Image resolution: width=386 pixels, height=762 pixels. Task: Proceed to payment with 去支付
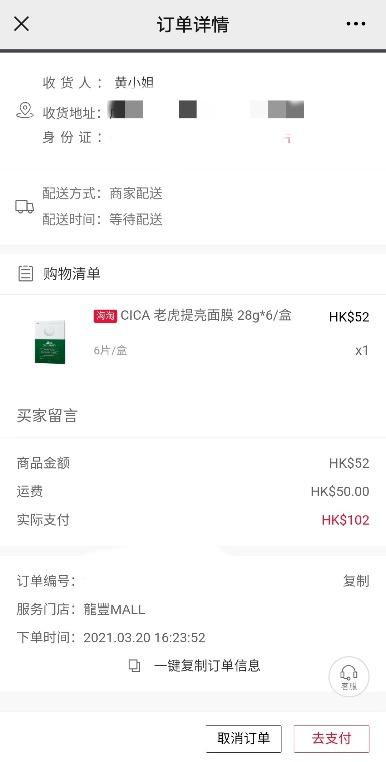pos(332,739)
